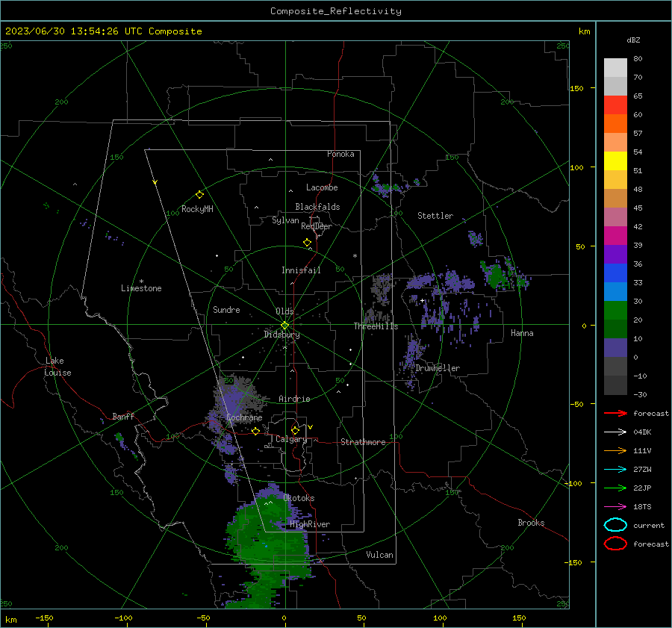Click the RedDeer label on the map

tap(317, 226)
